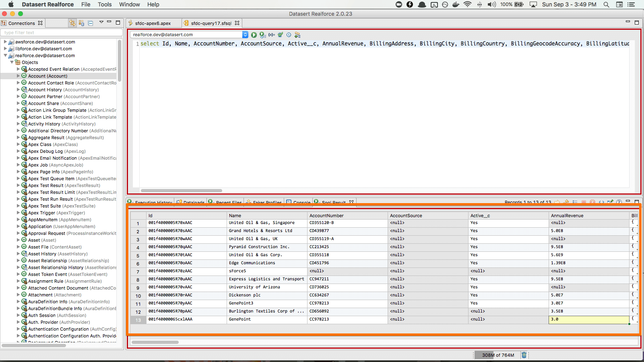Open query history clock icon in editor toolbar
Viewport: 644px width, 362px height.
[x=289, y=35]
